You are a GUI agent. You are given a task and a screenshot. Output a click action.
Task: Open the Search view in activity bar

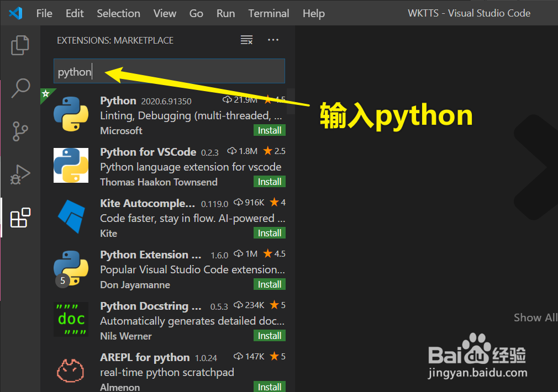pyautogui.click(x=20, y=88)
